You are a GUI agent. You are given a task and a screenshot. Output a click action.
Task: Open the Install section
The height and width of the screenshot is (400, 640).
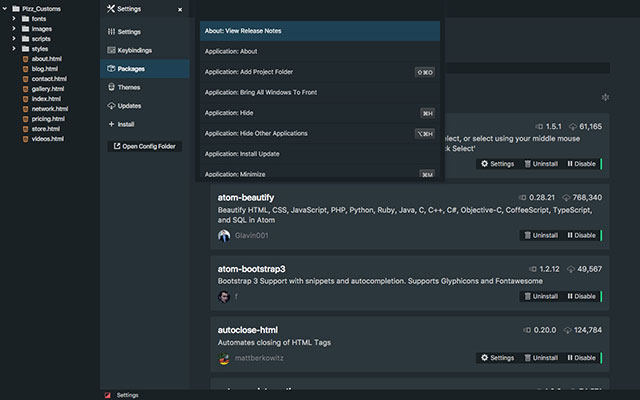click(x=144, y=124)
